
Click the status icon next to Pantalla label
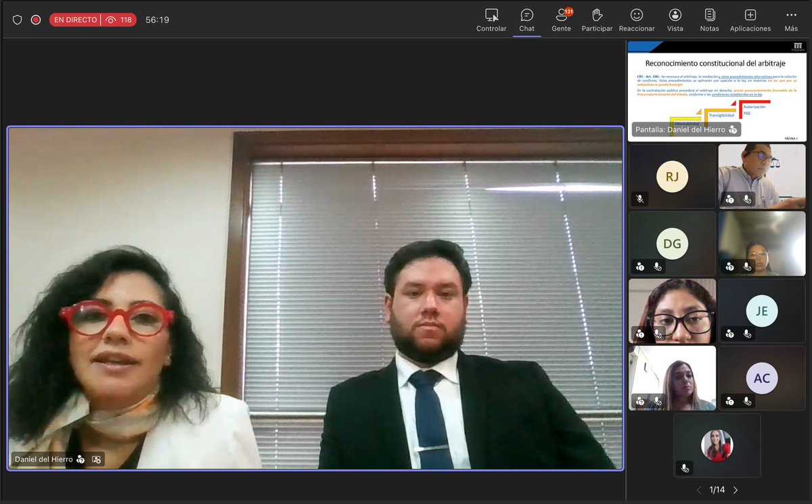coord(733,129)
